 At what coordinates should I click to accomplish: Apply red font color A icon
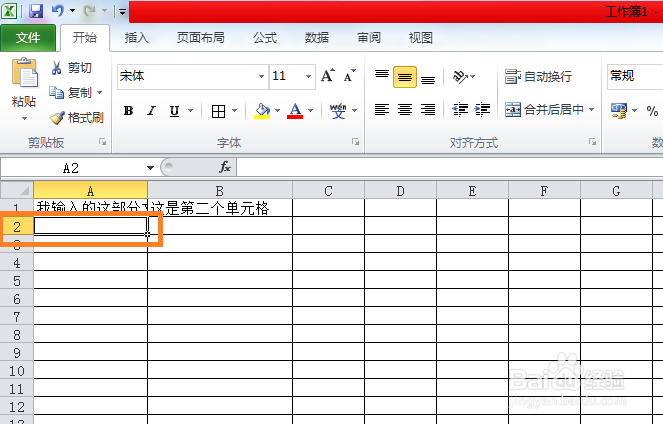295,111
